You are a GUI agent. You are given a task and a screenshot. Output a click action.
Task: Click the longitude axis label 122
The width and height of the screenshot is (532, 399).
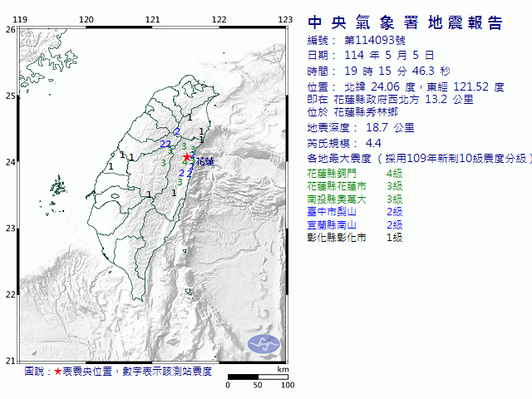click(x=219, y=20)
